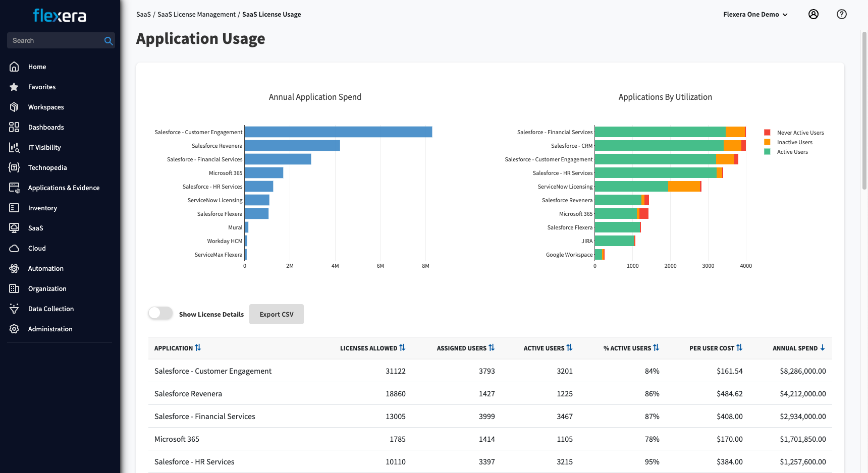
Task: Open the Inventory section icon
Action: click(x=14, y=208)
